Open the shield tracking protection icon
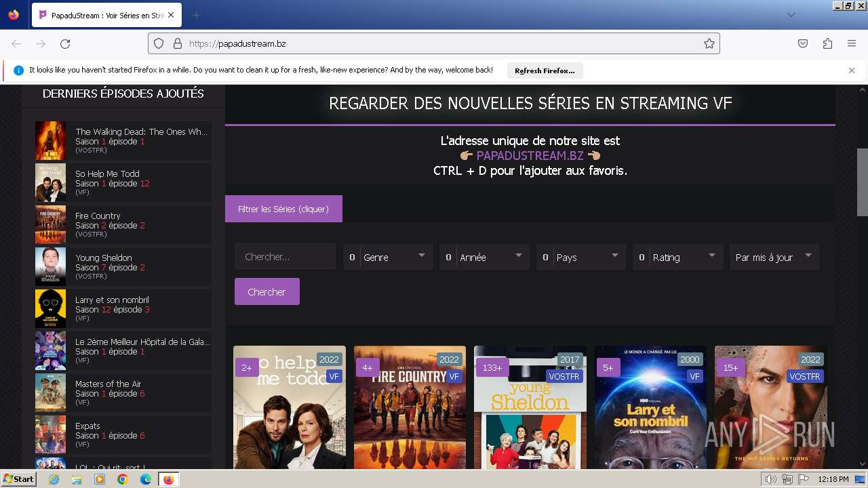Viewport: 868px width, 488px height. point(159,43)
